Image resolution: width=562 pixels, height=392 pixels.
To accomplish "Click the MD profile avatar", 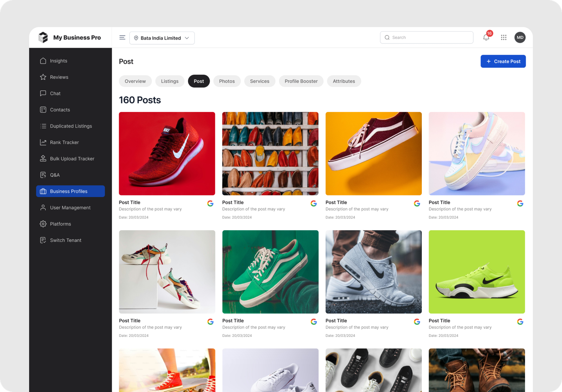I will 520,38.
